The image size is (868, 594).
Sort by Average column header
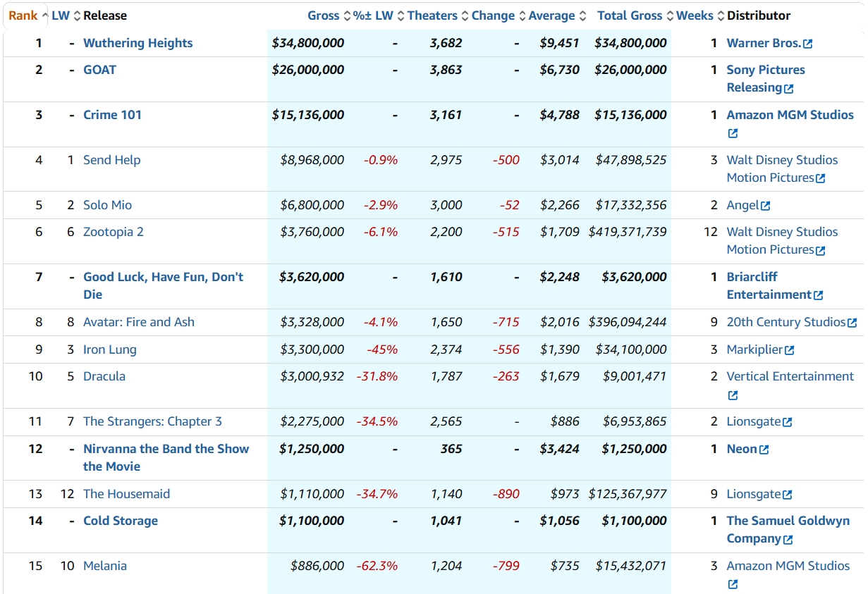pos(551,16)
